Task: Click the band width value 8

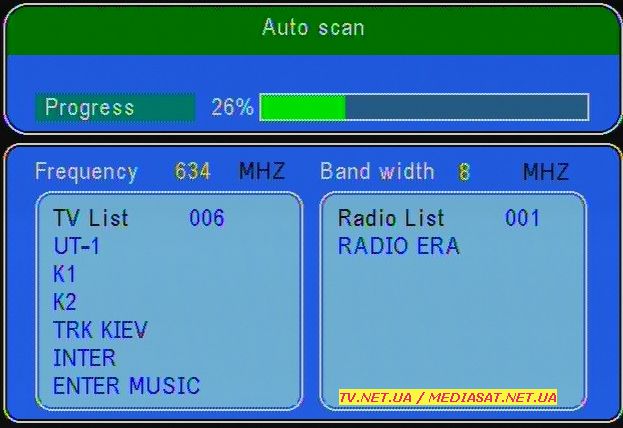Action: (x=464, y=172)
